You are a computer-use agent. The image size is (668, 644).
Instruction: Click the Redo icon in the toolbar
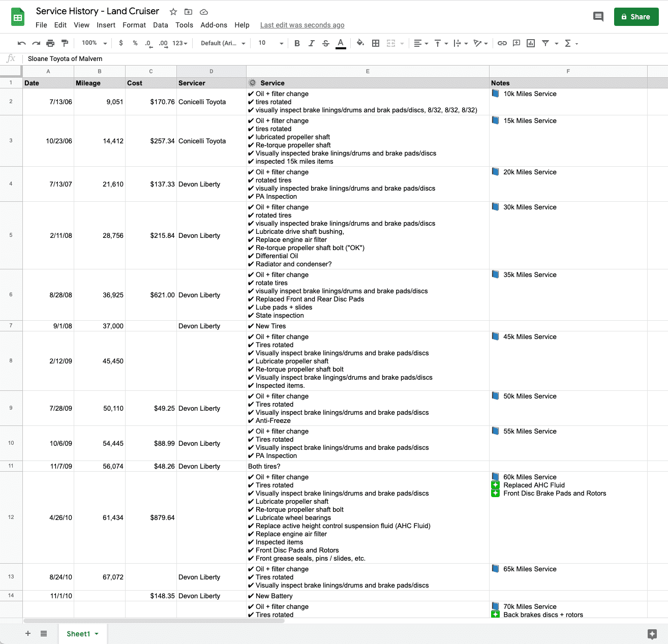[36, 43]
